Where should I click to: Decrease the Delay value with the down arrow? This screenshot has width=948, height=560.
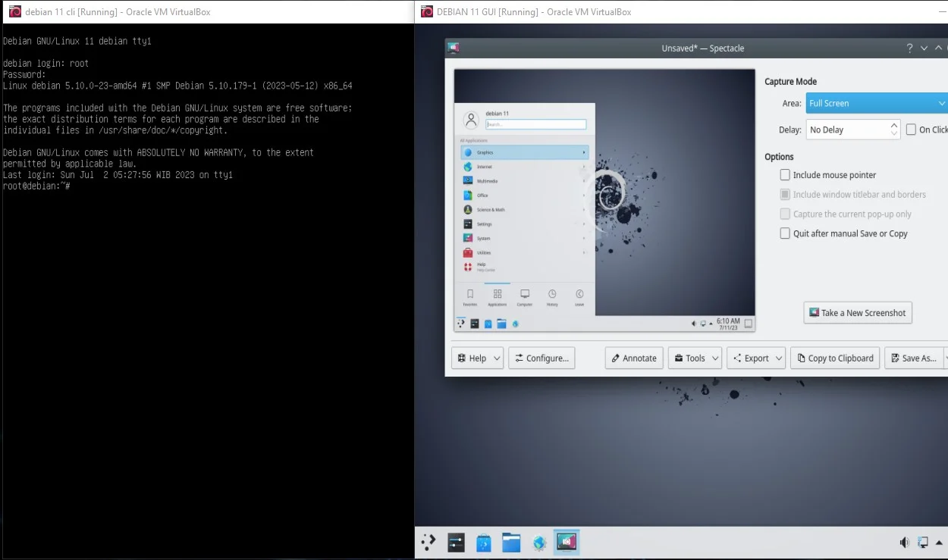point(894,134)
